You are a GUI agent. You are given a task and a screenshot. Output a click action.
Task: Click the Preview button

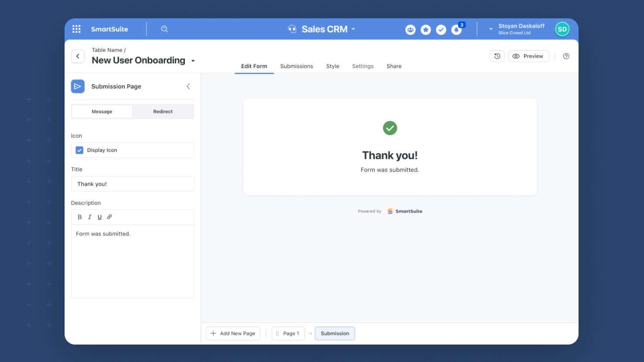click(x=528, y=56)
